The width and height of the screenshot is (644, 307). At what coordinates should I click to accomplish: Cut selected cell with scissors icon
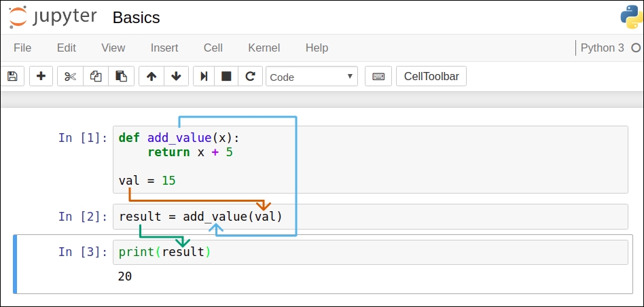70,77
